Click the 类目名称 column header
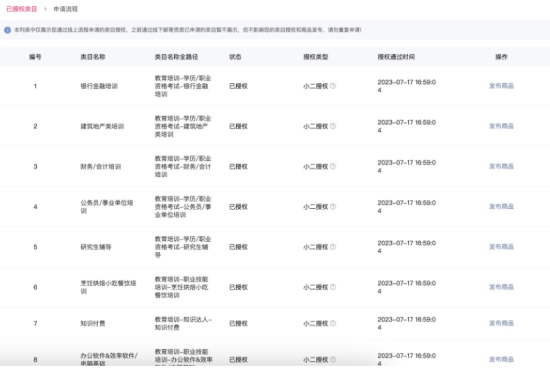Screen dimensions: 550x370 point(93,57)
